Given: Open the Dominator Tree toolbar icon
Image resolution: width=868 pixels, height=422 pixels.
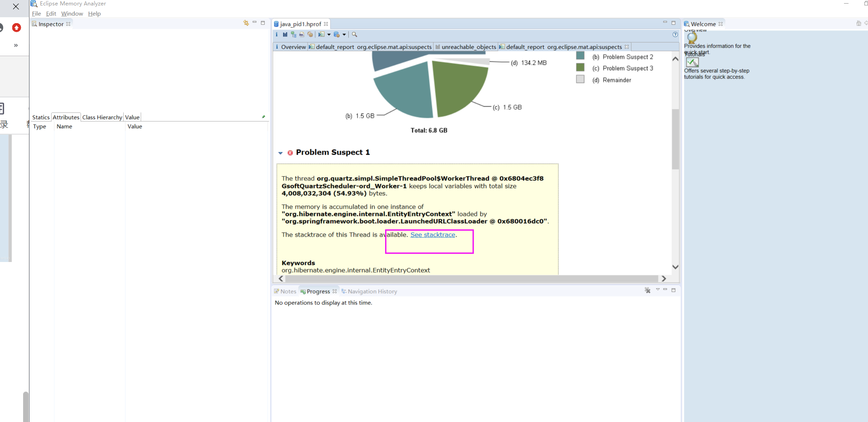Looking at the screenshot, I should (294, 34).
